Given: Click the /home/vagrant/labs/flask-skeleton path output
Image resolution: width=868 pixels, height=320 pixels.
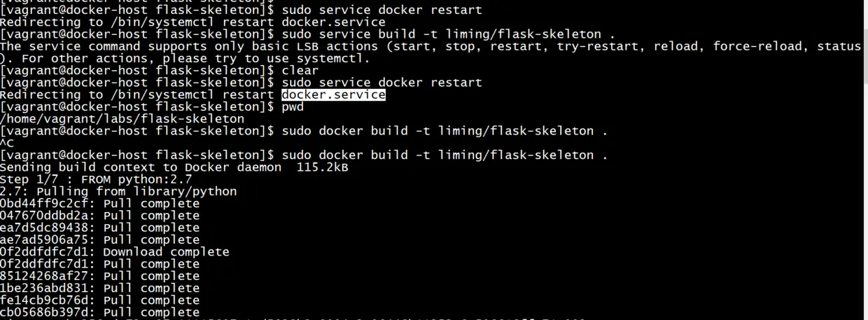Looking at the screenshot, I should (x=122, y=119).
